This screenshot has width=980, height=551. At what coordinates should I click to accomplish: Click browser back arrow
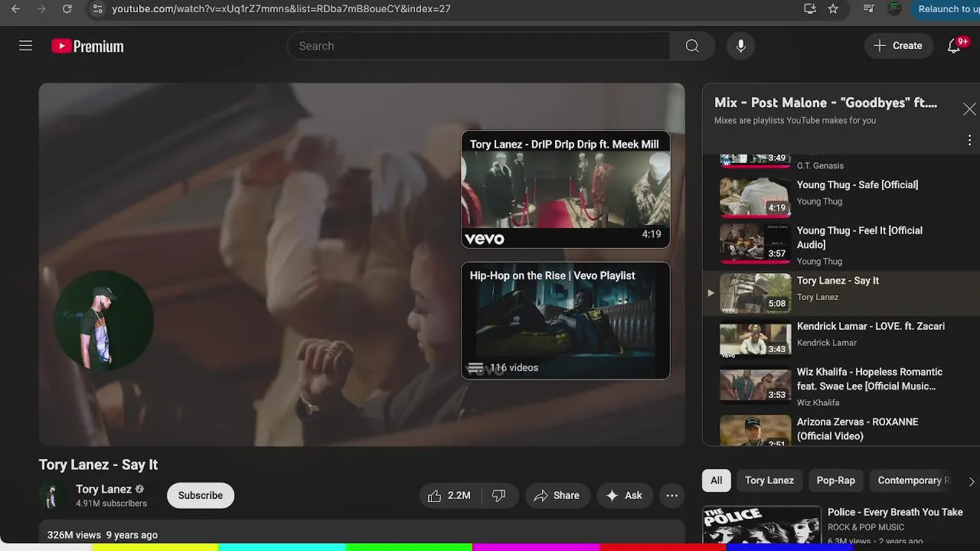click(15, 9)
